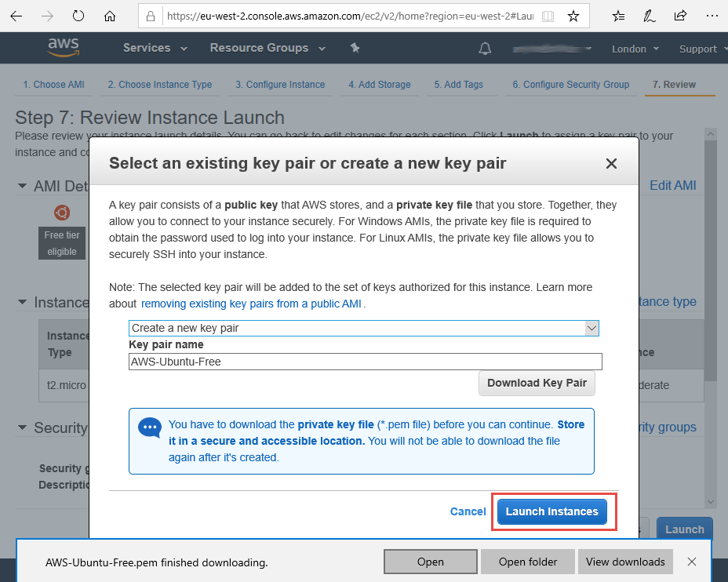Click the browser forward arrow

pos(47,16)
